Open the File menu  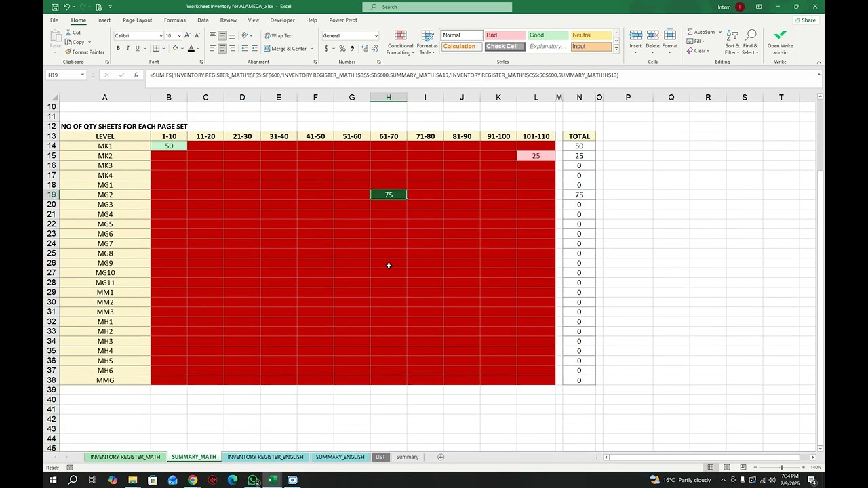tap(54, 20)
